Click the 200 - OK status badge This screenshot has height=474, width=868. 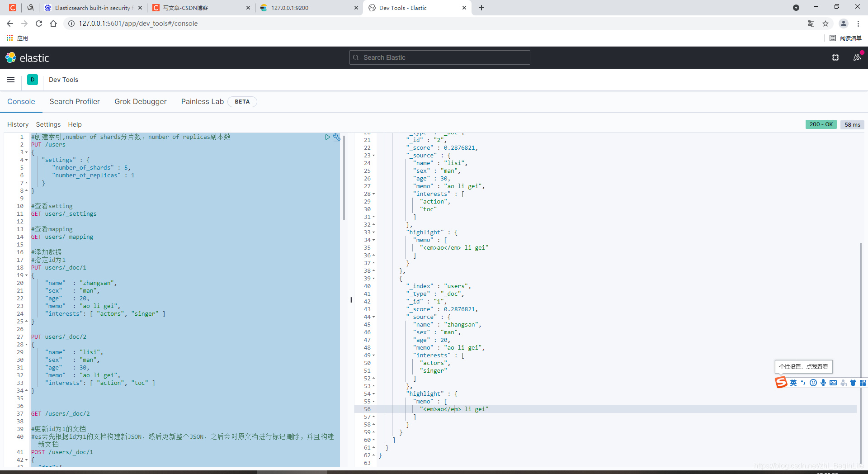tap(821, 124)
